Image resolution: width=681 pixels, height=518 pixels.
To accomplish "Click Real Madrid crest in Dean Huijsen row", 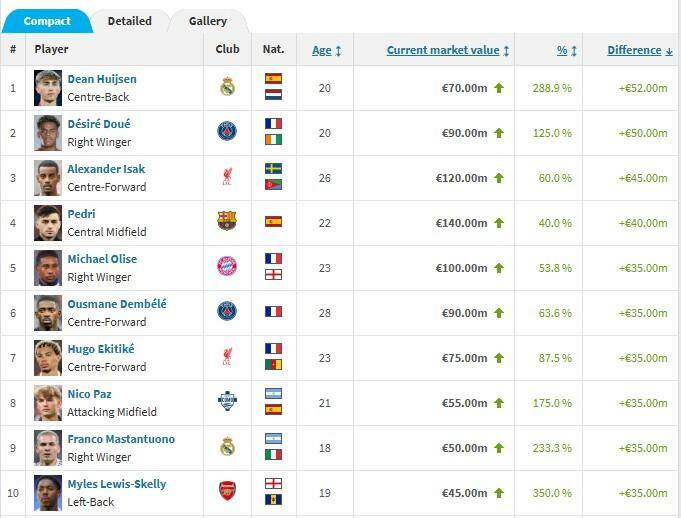I will point(227,87).
